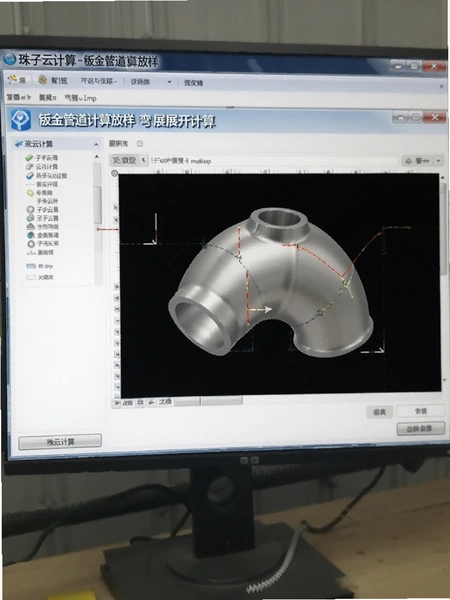
Task: Click the small square toggle beside the canvas panel label
Action: tap(140, 143)
